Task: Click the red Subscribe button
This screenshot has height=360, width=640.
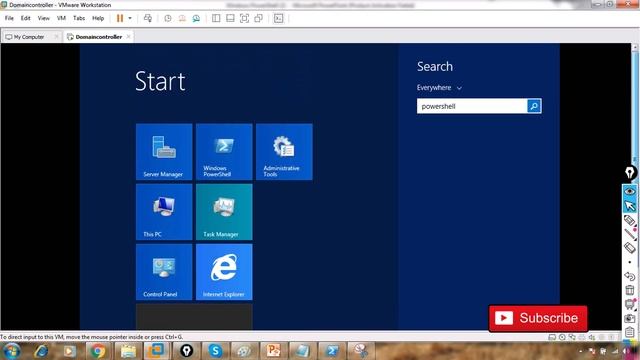Action: (x=538, y=318)
